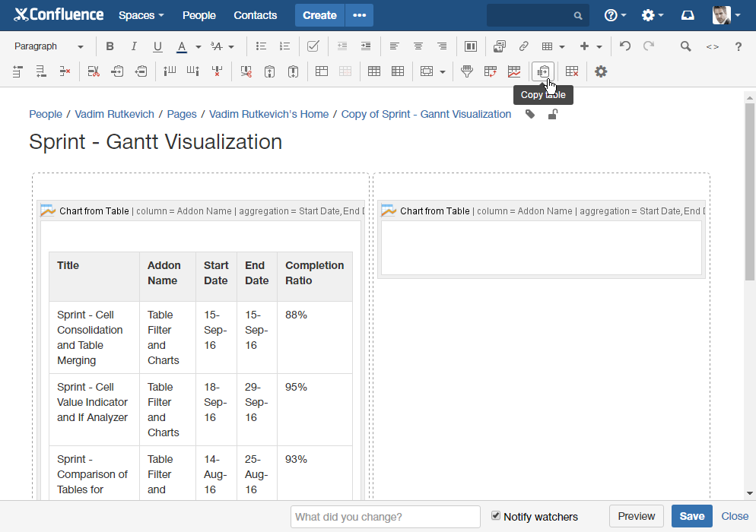Viewport: 756px width, 532px height.
Task: Click the Cut row scissors icon
Action: pos(94,71)
